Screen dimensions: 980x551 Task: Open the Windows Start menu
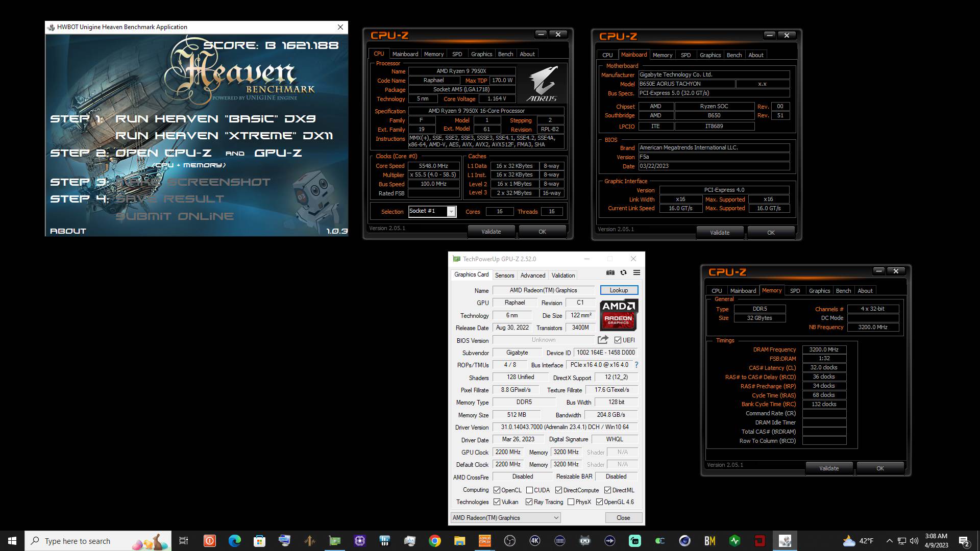tap(12, 541)
